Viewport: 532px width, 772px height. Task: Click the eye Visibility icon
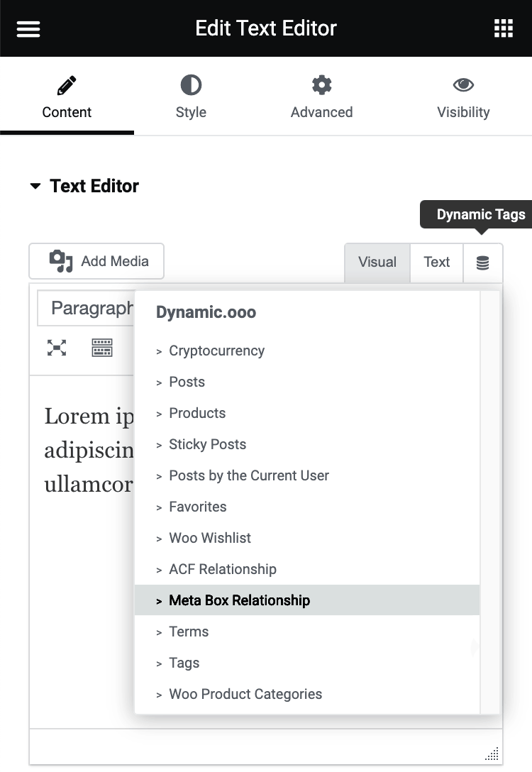coord(462,84)
